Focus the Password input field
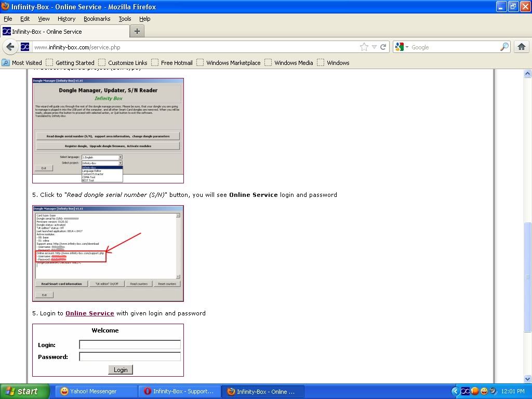Screen dimensions: 532x399 pos(129,356)
